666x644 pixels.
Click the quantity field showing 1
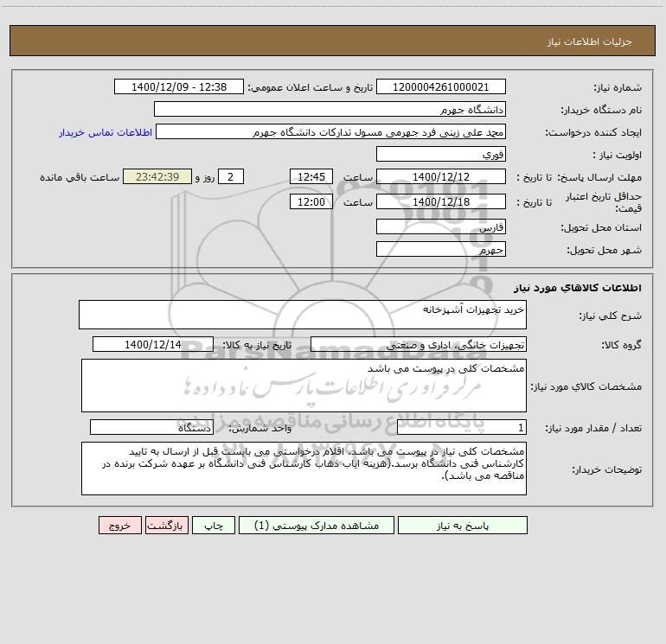pos(462,427)
